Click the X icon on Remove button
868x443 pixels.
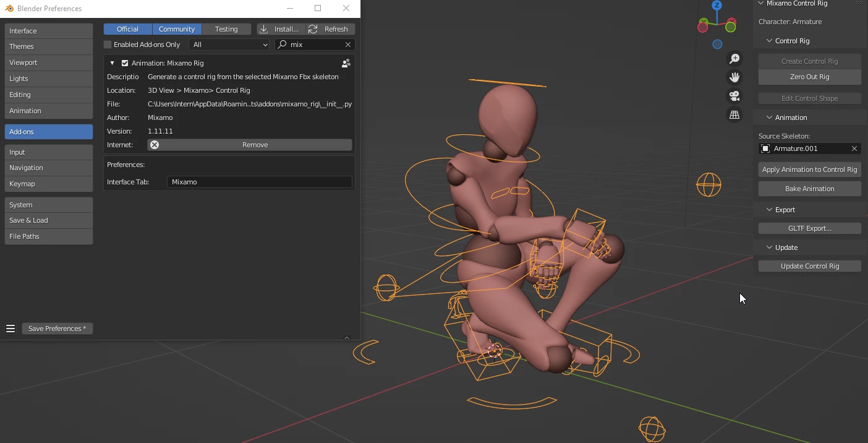[x=155, y=145]
